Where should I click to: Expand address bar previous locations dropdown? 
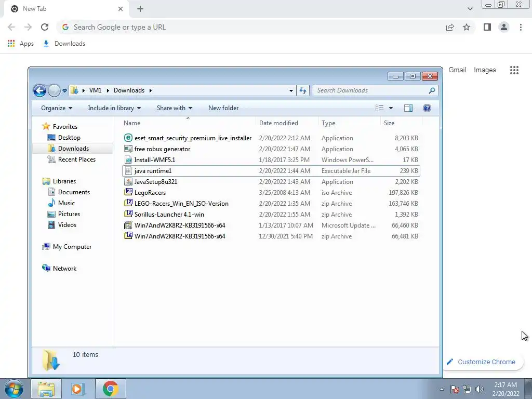point(291,90)
